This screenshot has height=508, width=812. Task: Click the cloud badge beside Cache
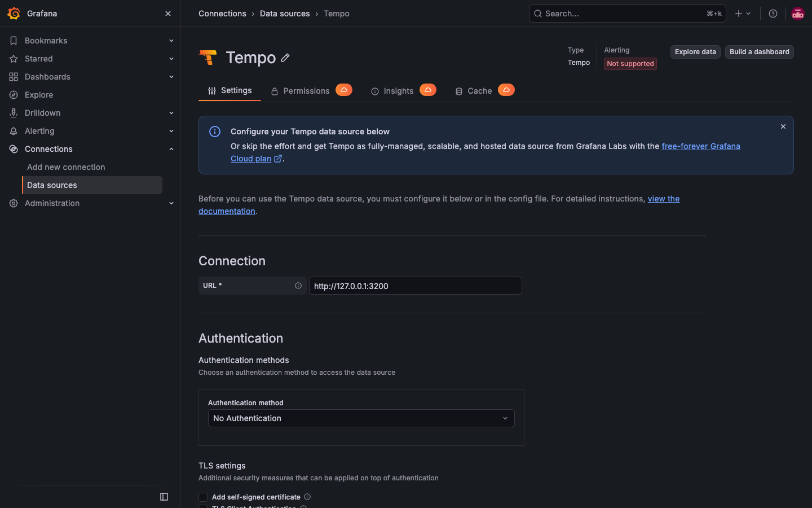pyautogui.click(x=506, y=90)
